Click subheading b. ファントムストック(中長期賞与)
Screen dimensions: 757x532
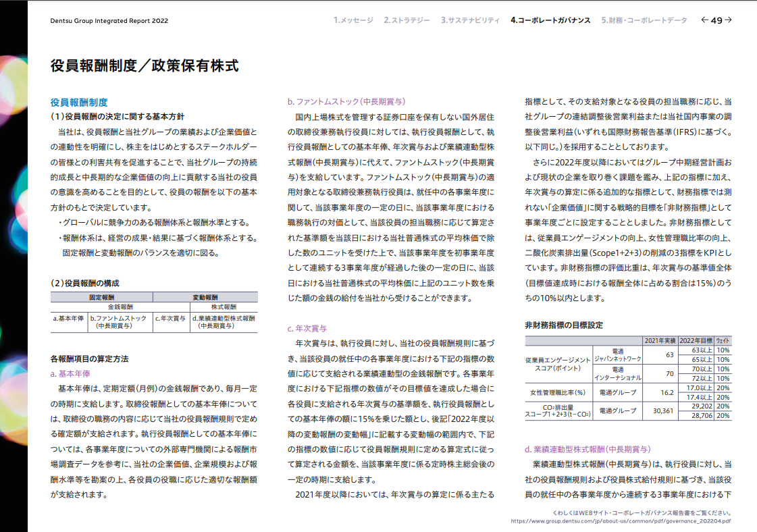pyautogui.click(x=346, y=101)
